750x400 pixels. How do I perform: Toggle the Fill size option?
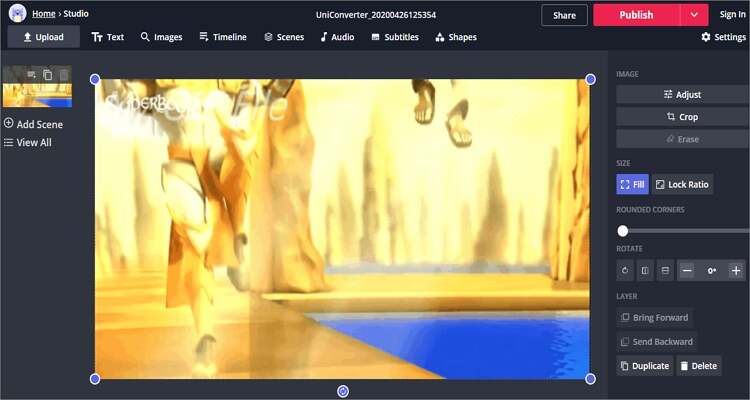tap(632, 184)
